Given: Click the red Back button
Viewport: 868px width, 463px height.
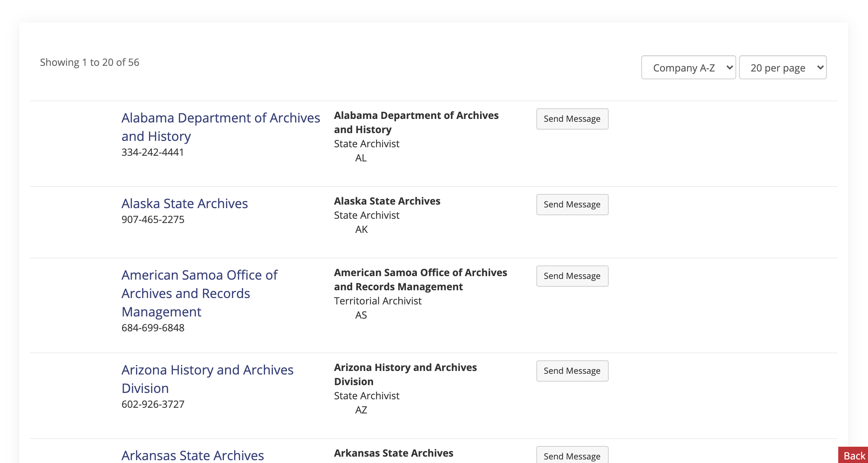Looking at the screenshot, I should [854, 456].
